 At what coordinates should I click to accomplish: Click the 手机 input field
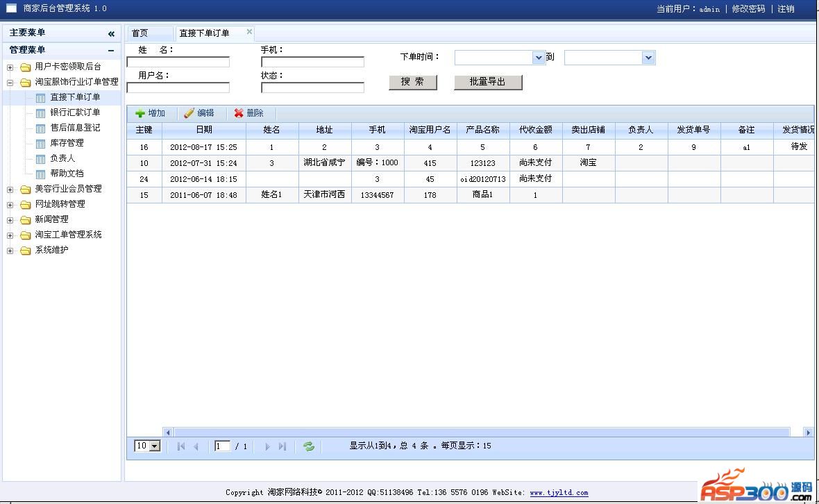[312, 62]
